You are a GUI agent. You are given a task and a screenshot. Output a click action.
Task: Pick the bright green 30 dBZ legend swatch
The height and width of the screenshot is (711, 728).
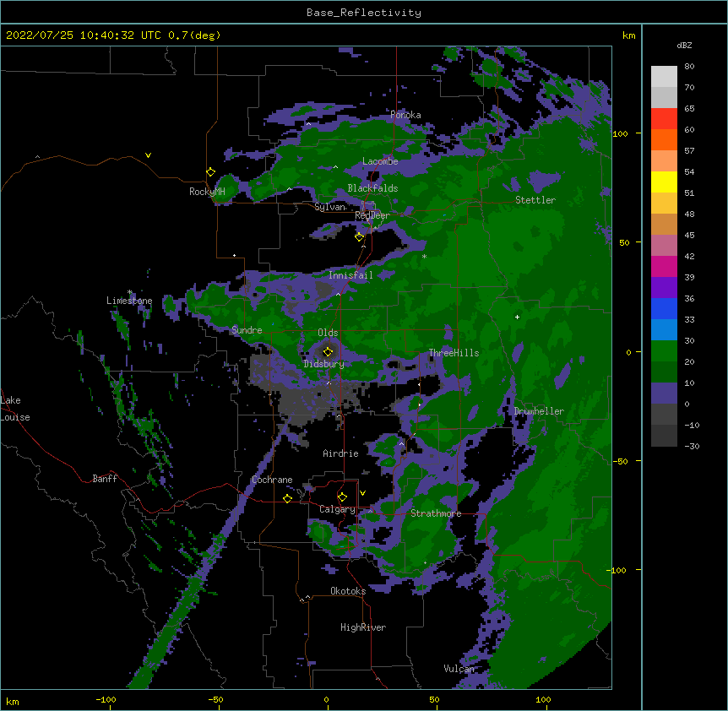(x=664, y=351)
